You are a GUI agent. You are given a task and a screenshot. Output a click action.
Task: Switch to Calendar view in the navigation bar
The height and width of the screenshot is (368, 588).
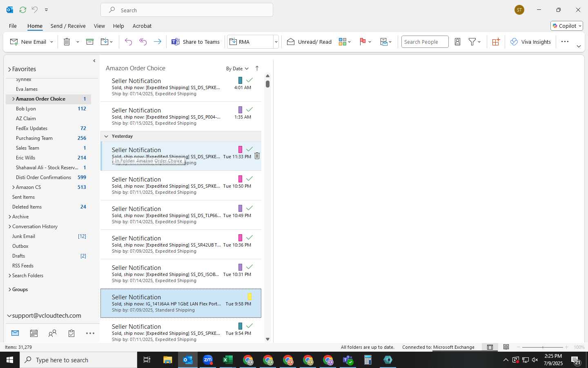coord(34,333)
